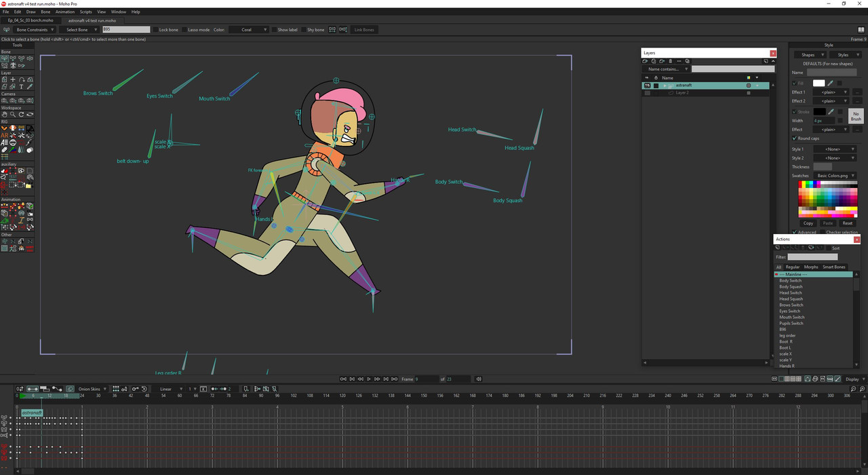Click the zoom out timeline magnifier icon
Viewport: 868px width, 475px height.
pyautogui.click(x=854, y=389)
